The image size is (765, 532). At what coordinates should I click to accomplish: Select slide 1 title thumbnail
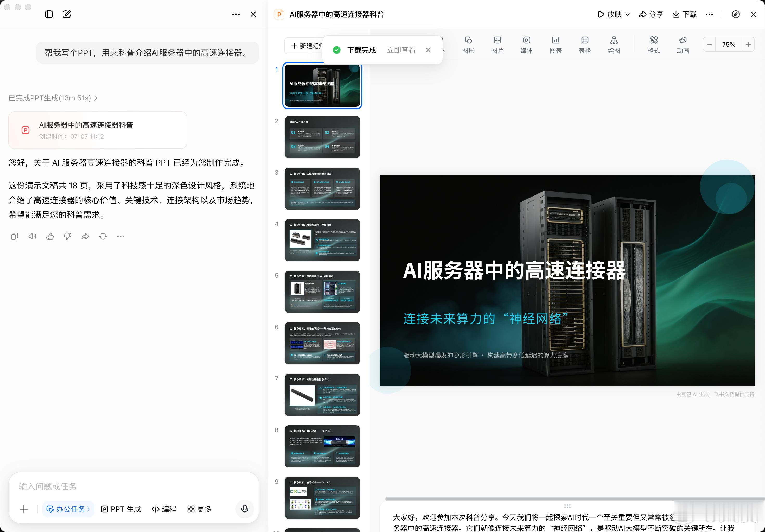[x=322, y=86]
